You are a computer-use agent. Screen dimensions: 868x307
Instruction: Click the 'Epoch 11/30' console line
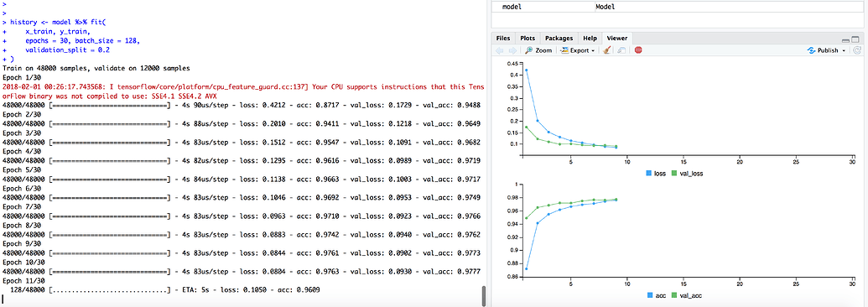[x=22, y=280]
